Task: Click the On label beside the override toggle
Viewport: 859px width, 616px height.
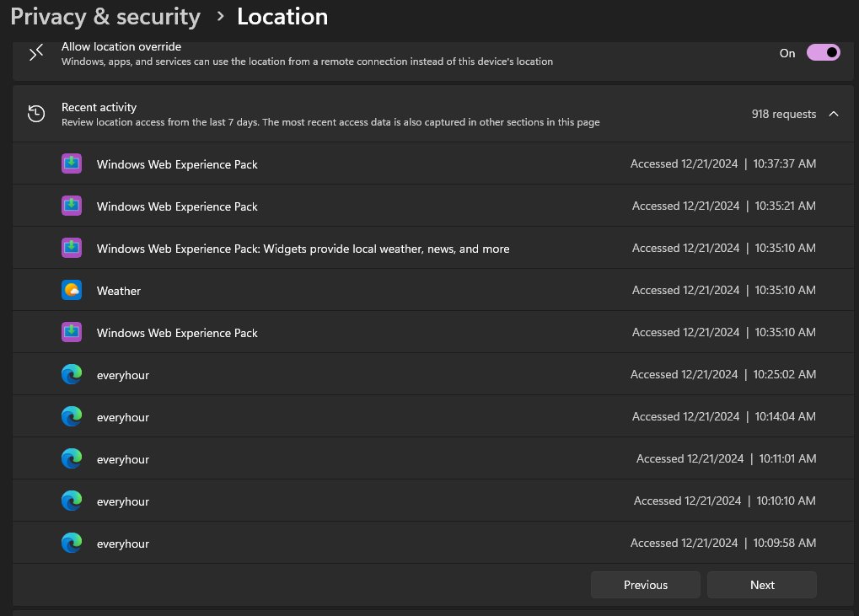Action: tap(787, 53)
